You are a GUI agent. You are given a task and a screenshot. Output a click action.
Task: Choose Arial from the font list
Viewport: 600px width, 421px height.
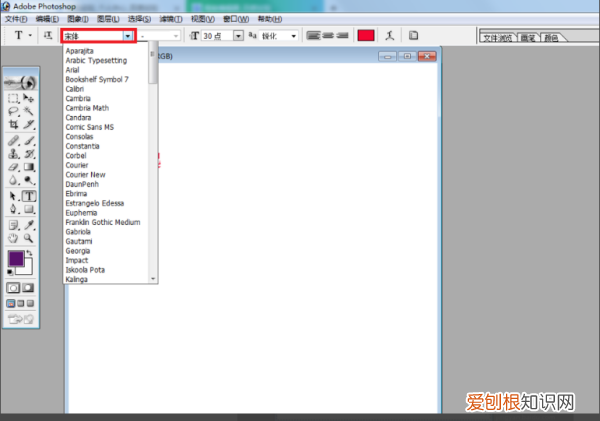pos(72,70)
